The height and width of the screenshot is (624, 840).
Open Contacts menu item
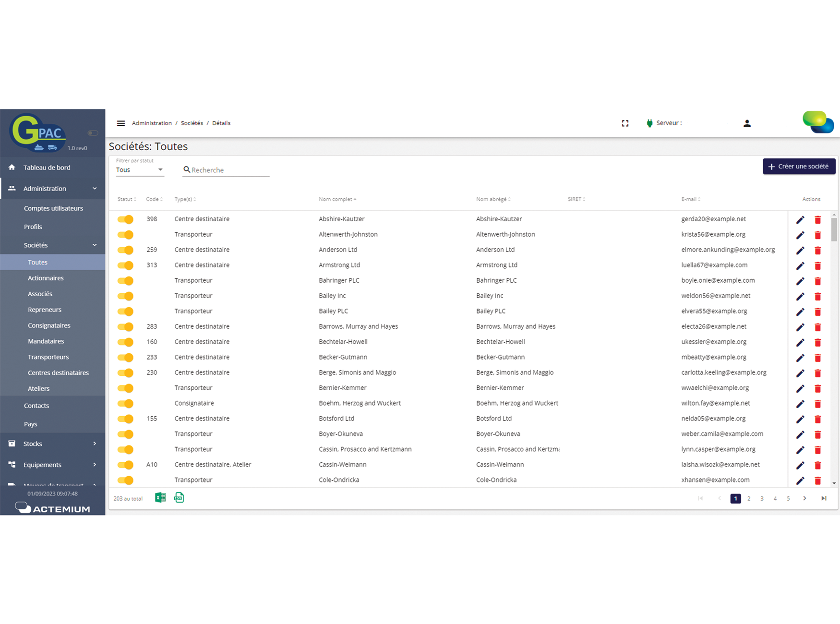pos(36,406)
